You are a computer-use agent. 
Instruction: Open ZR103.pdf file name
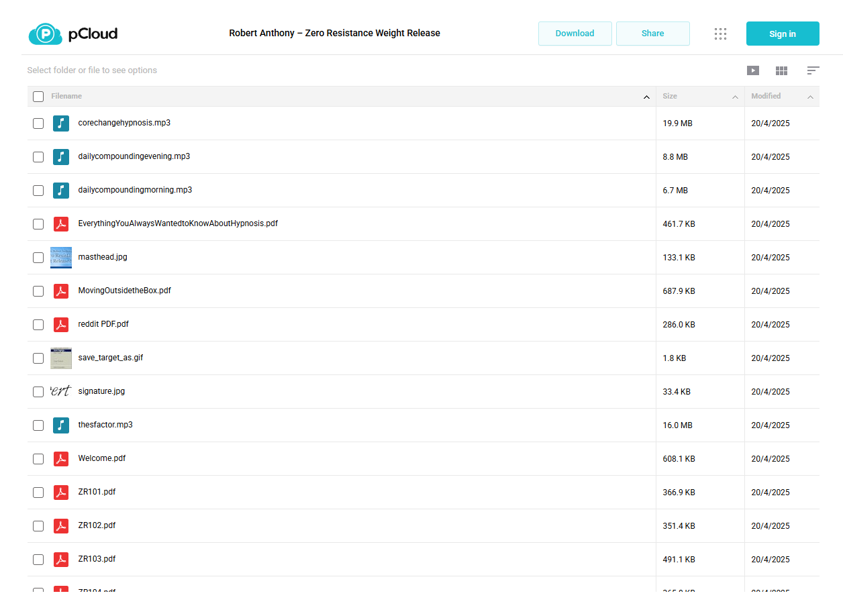97,559
